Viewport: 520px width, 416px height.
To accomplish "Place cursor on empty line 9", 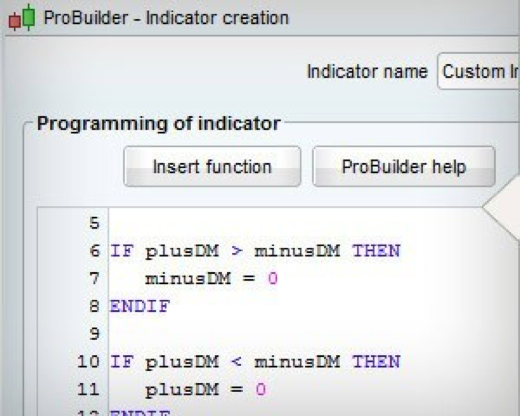I will (297, 334).
